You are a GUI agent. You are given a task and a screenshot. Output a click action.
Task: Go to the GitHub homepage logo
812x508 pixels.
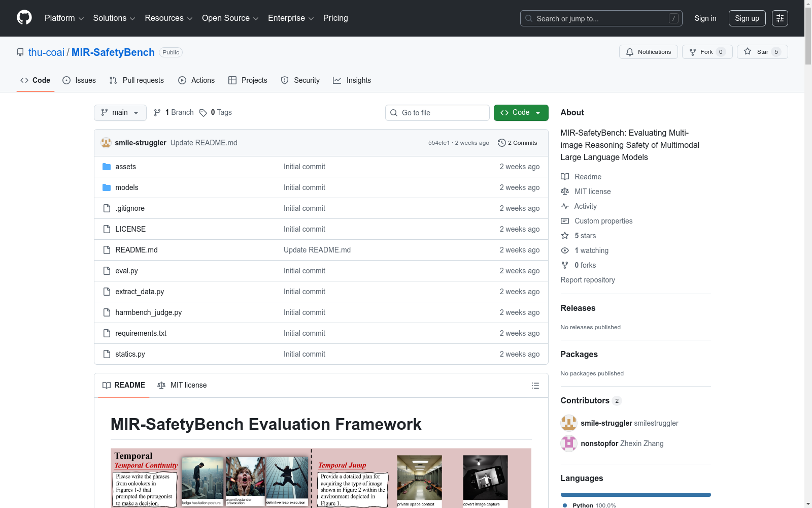(x=24, y=18)
